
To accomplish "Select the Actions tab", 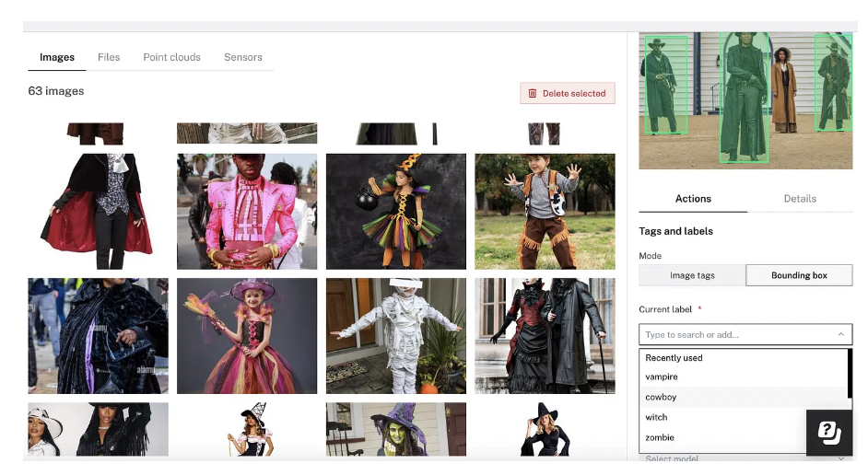I will click(693, 199).
